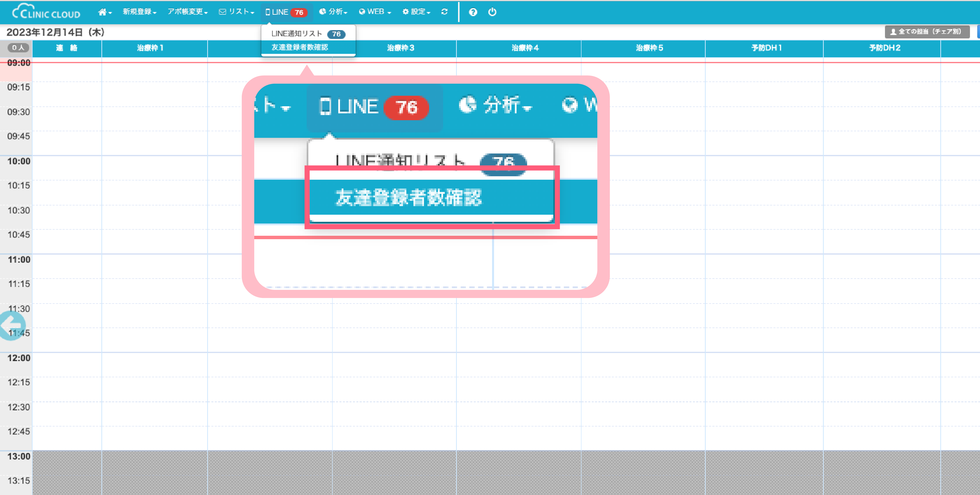Expand the アポ帳変更 dropdown
The image size is (980, 495).
pyautogui.click(x=188, y=12)
